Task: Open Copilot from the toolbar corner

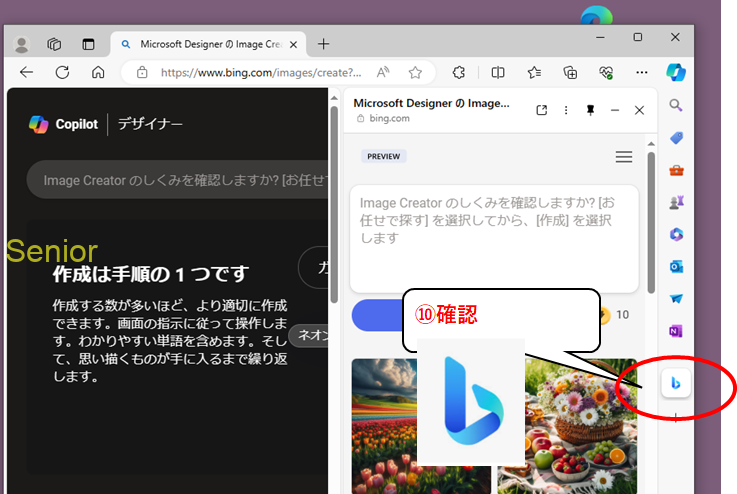Action: [676, 72]
